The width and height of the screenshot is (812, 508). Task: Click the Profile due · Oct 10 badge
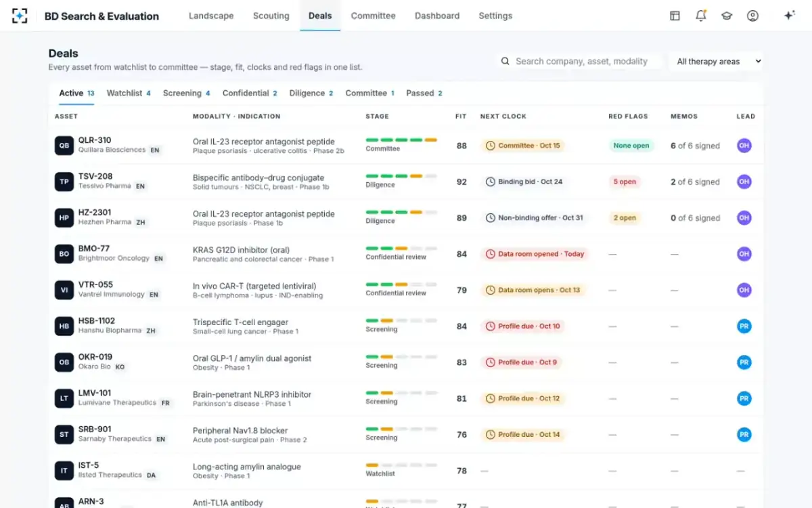point(522,326)
